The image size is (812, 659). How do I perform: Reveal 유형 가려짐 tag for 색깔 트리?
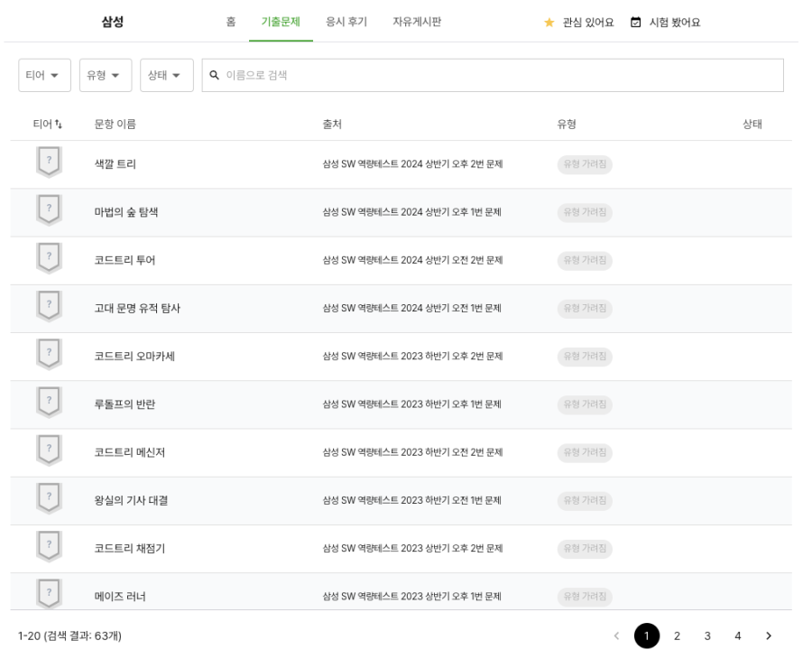click(585, 164)
